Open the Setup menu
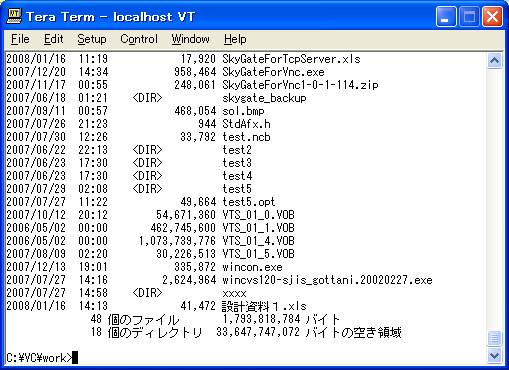509x370 pixels. 92,39
